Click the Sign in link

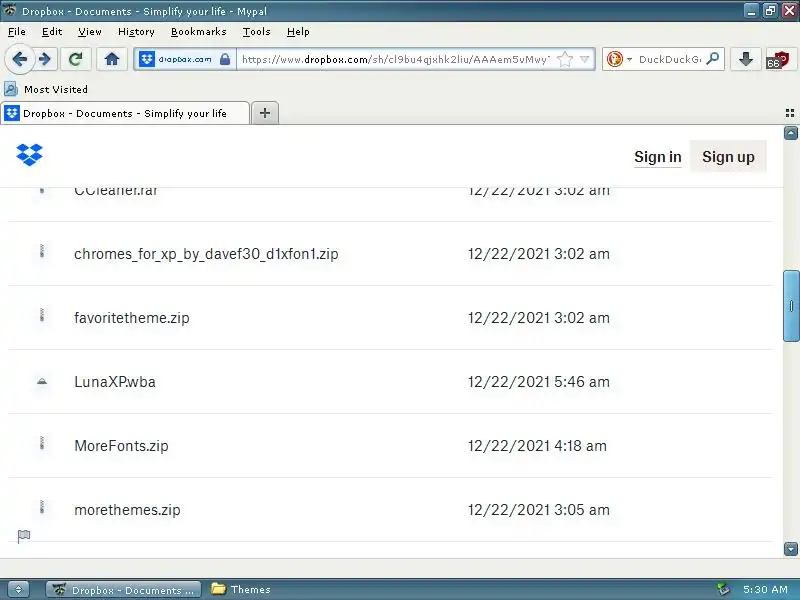pyautogui.click(x=658, y=157)
